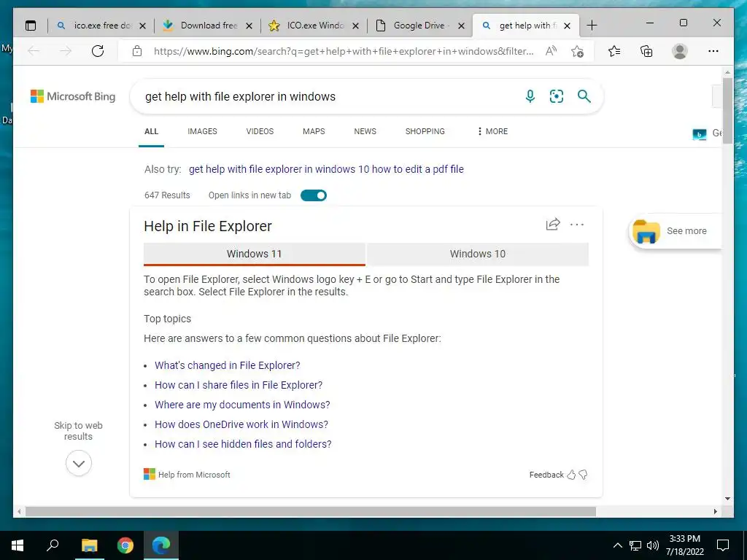Open a new browser tab
Screen dimensions: 747x560
point(592,26)
